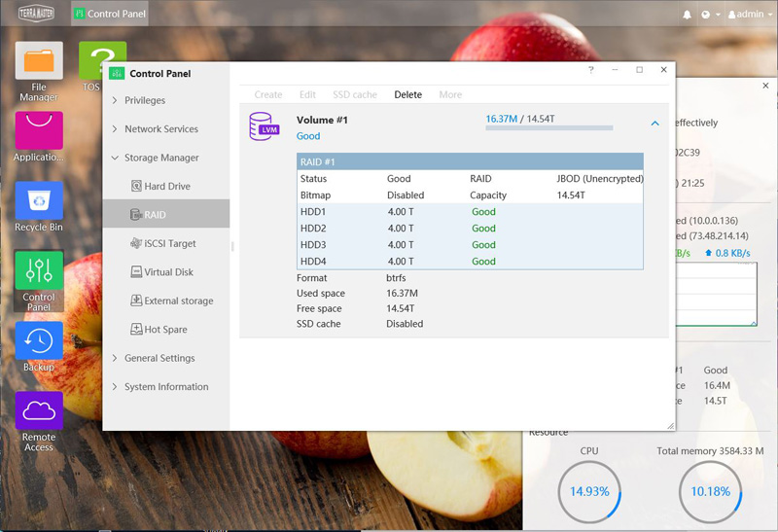
Task: Open the Application store desktop icon
Action: [39, 131]
